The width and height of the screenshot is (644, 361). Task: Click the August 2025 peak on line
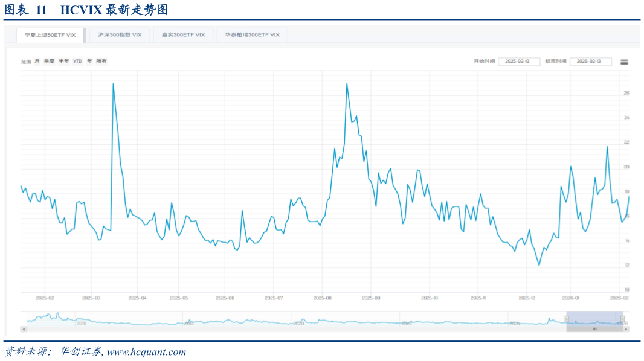pos(346,83)
